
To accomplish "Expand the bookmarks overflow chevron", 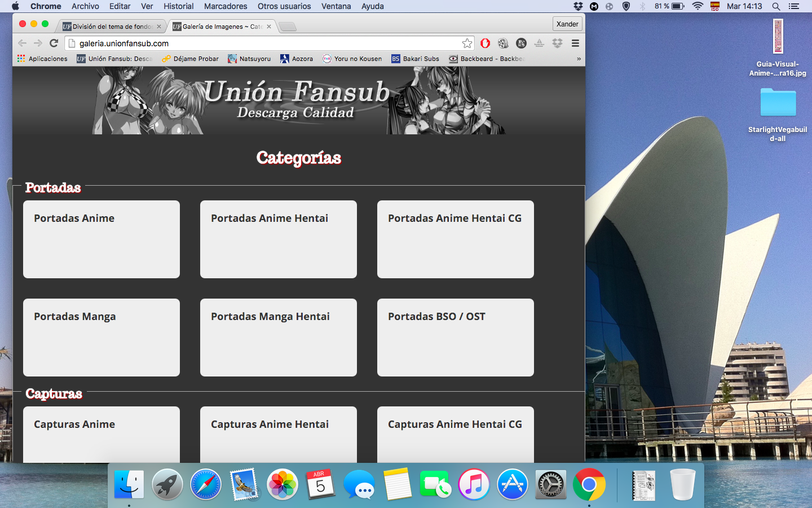I will [x=579, y=59].
